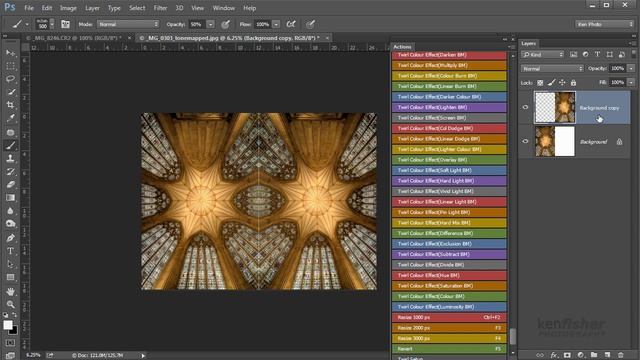Open the Image menu
This screenshot has width=640, height=360.
(x=68, y=8)
